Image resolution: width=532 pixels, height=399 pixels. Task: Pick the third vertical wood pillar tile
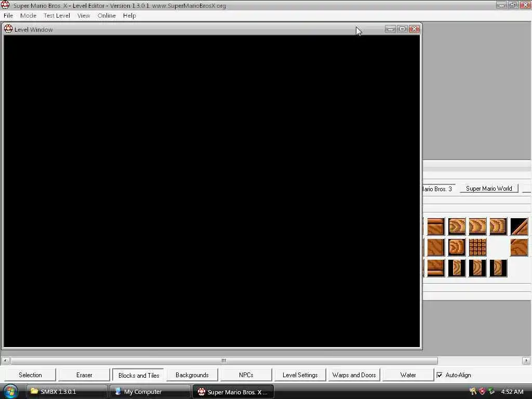[x=498, y=268]
